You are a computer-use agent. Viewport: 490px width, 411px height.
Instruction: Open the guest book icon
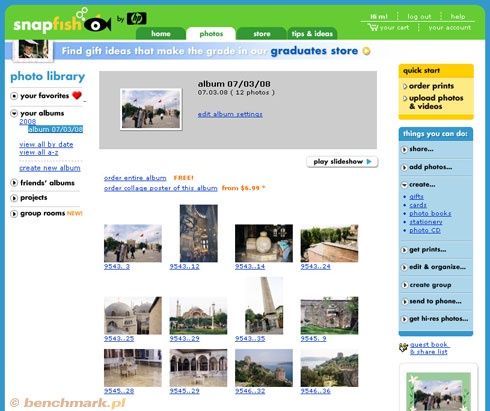[x=403, y=348]
